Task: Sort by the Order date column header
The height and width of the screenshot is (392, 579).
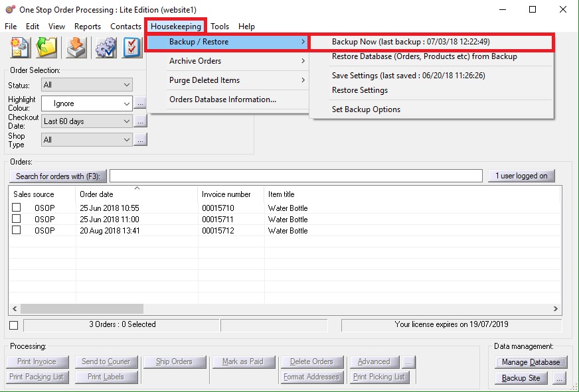Action: click(137, 194)
